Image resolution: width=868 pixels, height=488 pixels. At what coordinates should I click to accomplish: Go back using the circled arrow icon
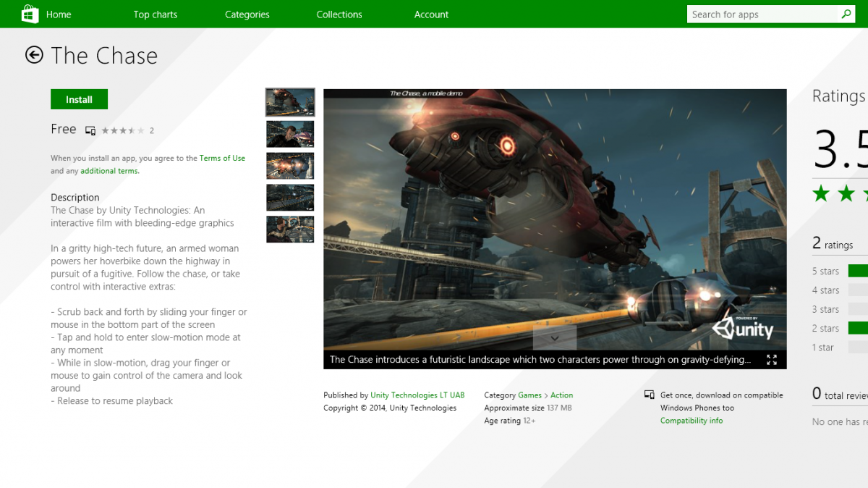click(x=34, y=55)
